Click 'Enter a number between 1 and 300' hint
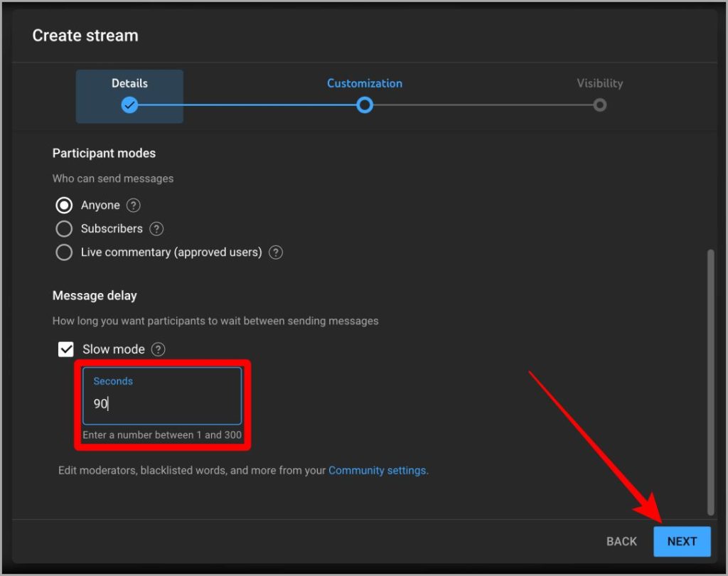Screen dimensions: 728x576 [x=162, y=434]
